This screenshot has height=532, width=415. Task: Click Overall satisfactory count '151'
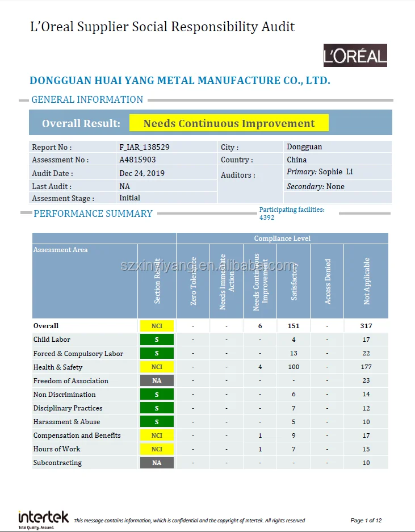tap(294, 326)
